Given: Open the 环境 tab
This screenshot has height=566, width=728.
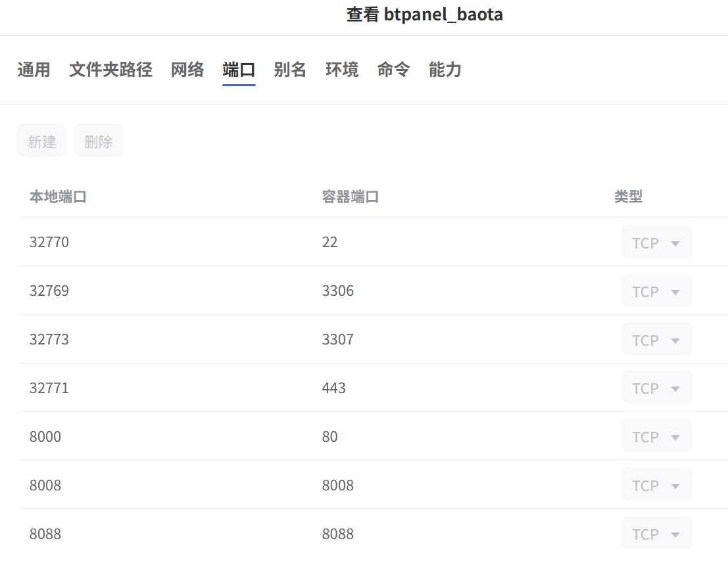Looking at the screenshot, I should coord(342,70).
